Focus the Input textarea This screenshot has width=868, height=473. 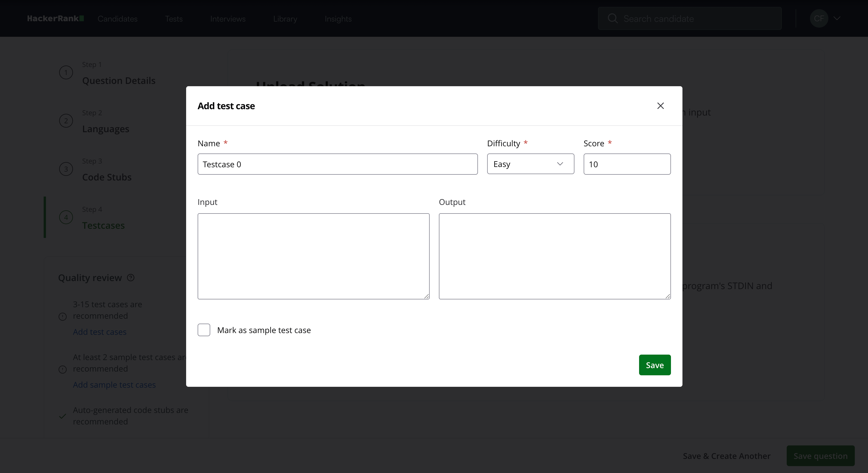(x=313, y=256)
